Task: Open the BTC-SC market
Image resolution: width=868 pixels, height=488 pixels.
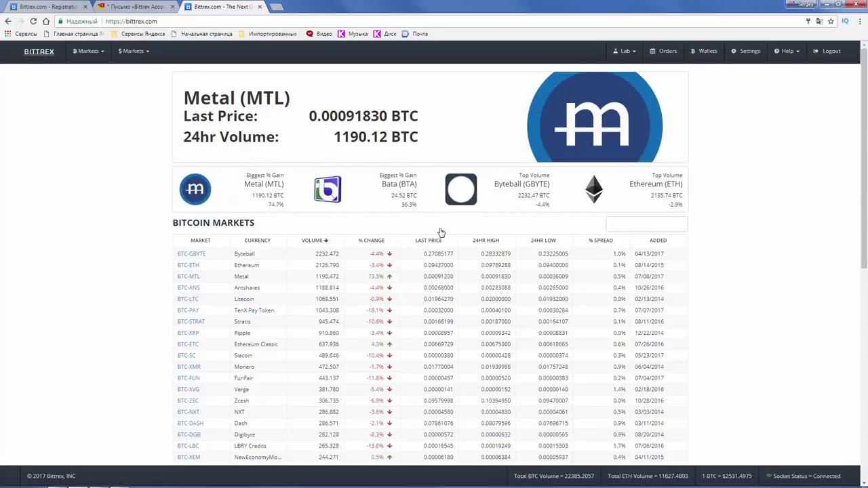Action: click(x=186, y=355)
